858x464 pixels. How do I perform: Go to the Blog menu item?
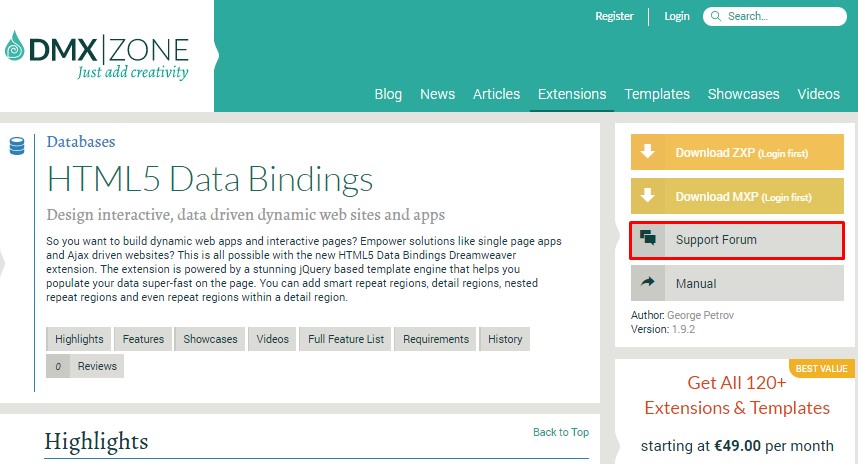(388, 94)
